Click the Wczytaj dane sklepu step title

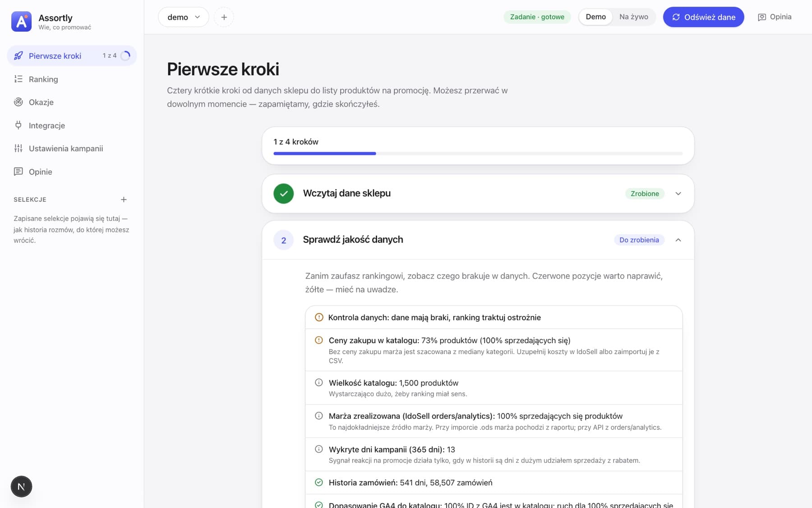[x=346, y=193]
